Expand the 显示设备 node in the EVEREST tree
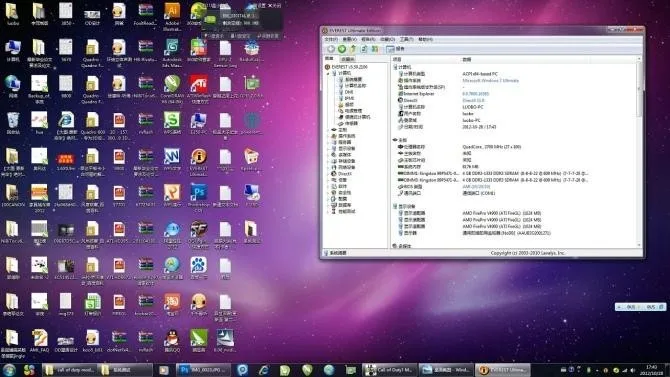This screenshot has width=670, height=377. 328,148
